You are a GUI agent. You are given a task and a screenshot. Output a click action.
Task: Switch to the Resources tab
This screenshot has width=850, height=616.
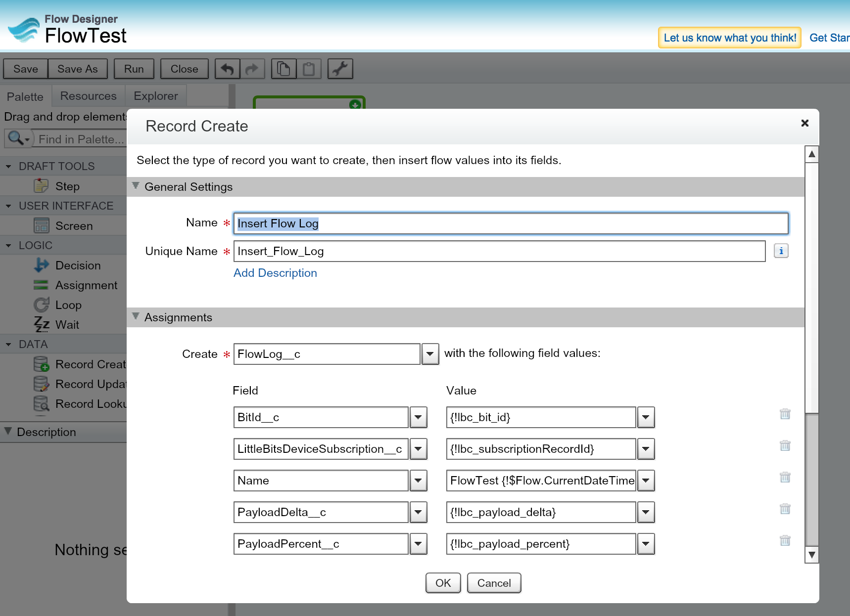pyautogui.click(x=88, y=96)
